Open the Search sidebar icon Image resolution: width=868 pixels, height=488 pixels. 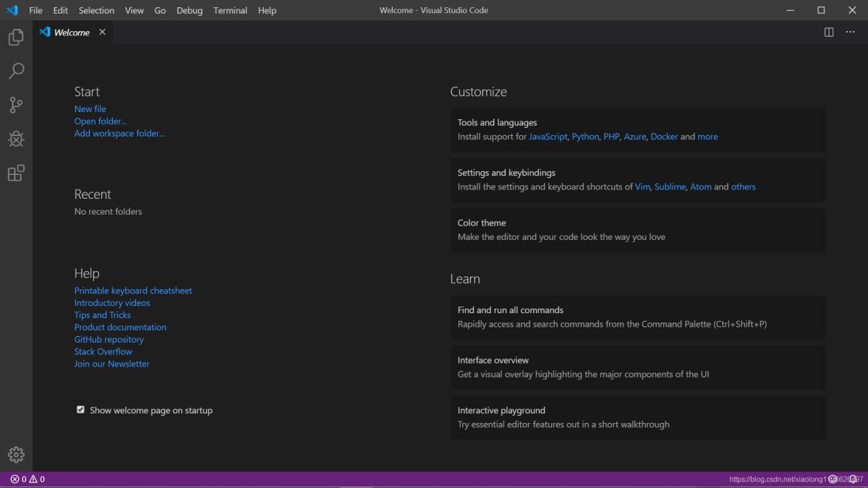[15, 71]
